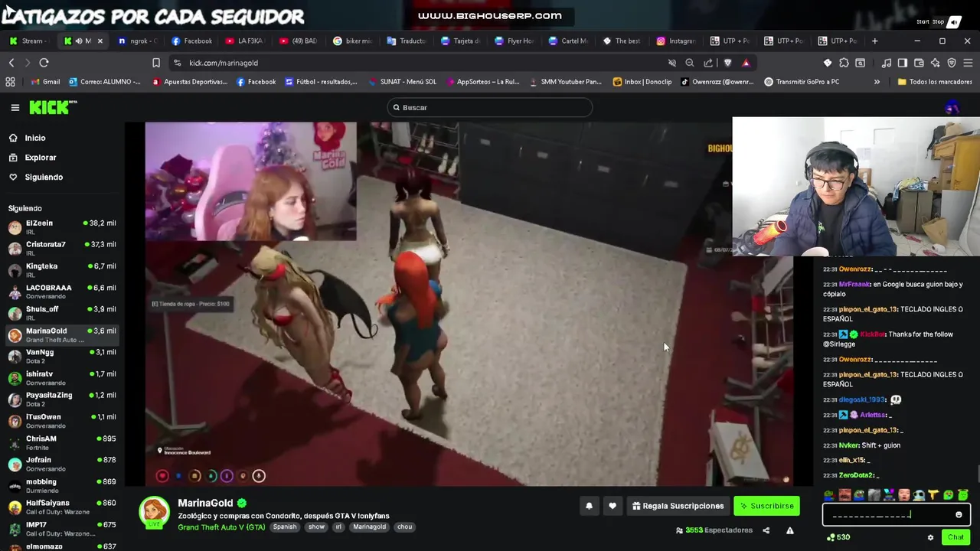Click the MarinaGold streamer avatar
Screen dimensions: 980x551
point(154,512)
